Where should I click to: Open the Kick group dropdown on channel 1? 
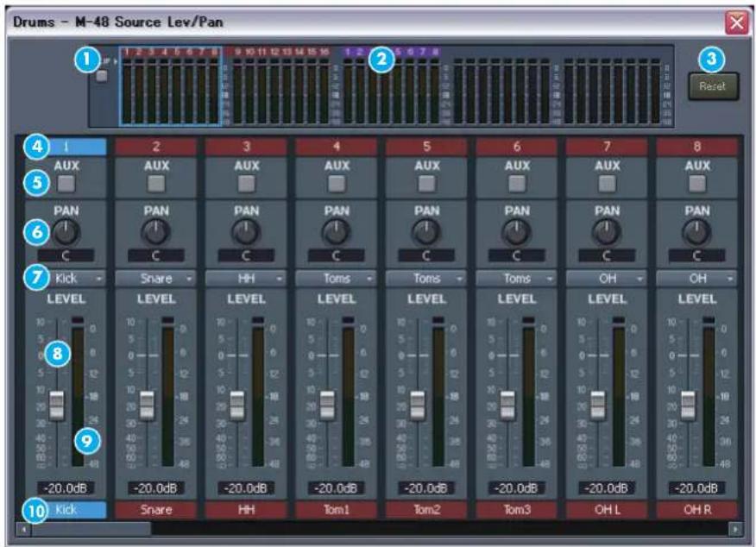coord(66,278)
